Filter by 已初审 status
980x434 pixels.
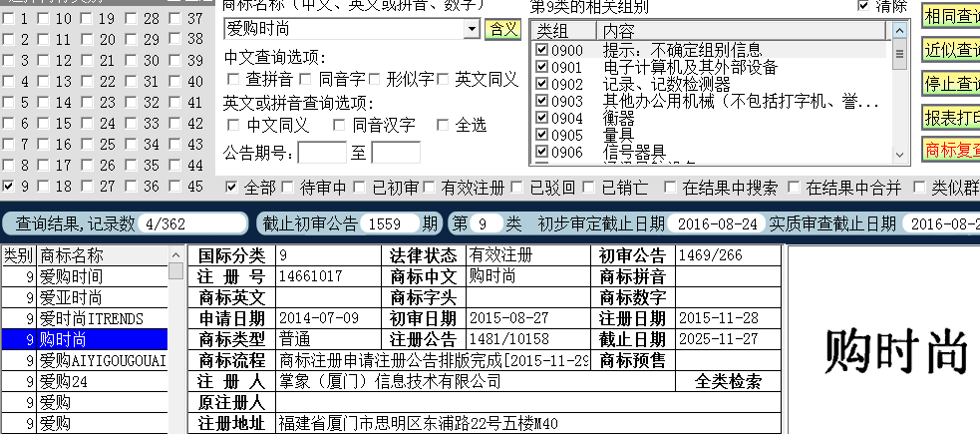(359, 187)
